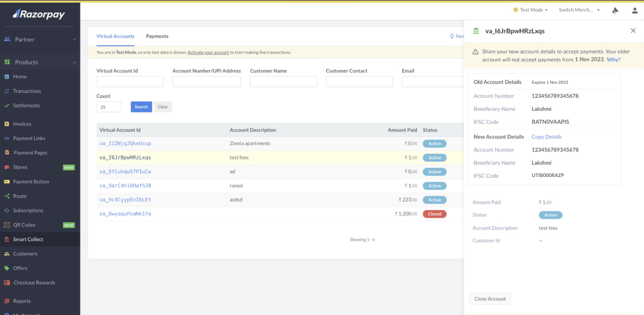This screenshot has height=315, width=644.
Task: Switch to the Virtual Accounts tab
Action: (115, 36)
